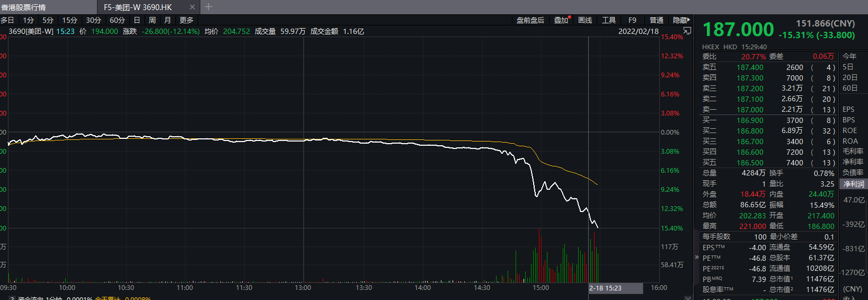This screenshot has height=300, width=868.
Task: Click the 卖一 ask price 187.000
Action: click(750, 110)
